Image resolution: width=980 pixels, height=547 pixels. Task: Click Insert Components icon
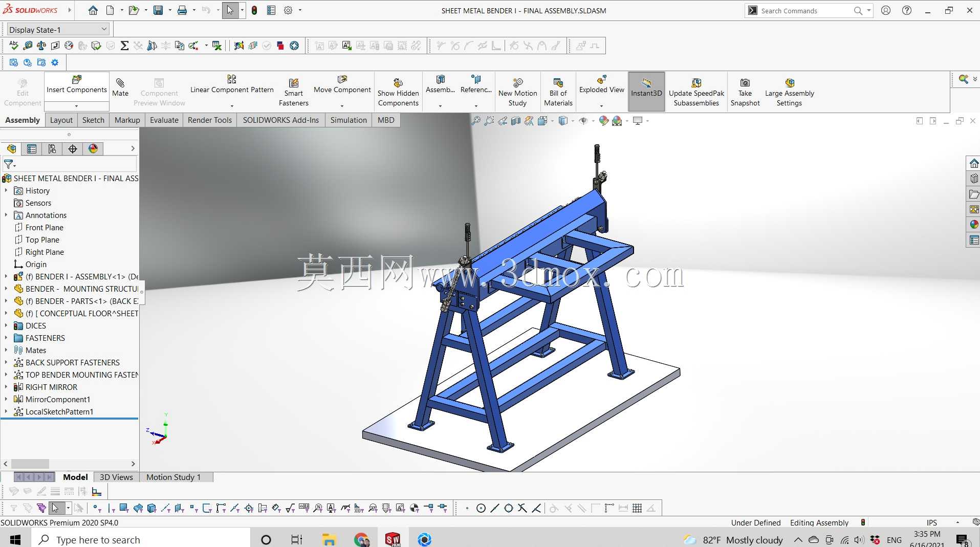click(x=77, y=80)
